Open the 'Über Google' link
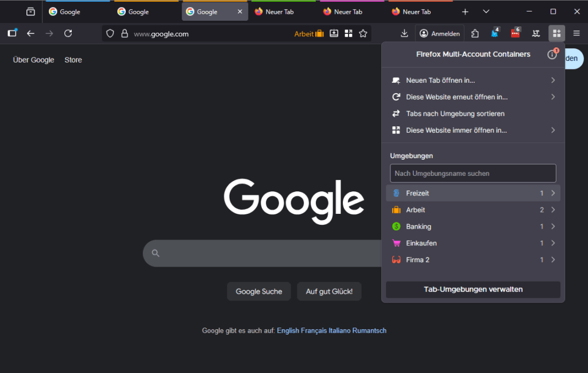 (33, 60)
